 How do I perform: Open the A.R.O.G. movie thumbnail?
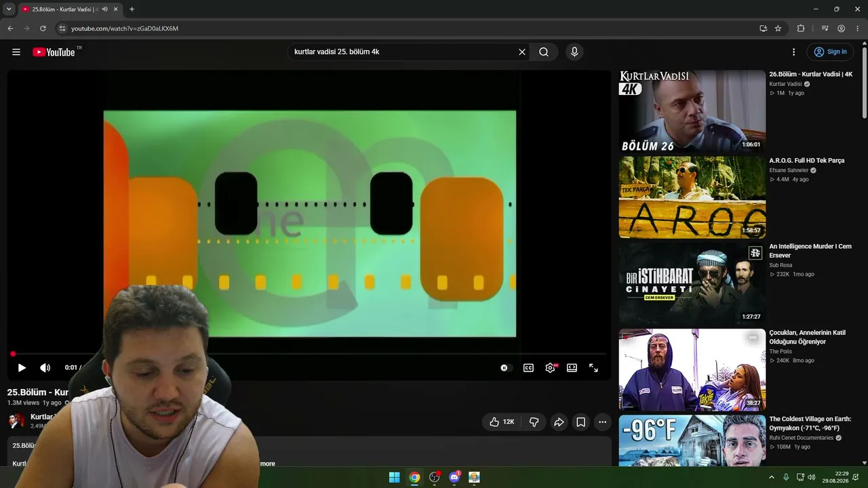pyautogui.click(x=692, y=197)
